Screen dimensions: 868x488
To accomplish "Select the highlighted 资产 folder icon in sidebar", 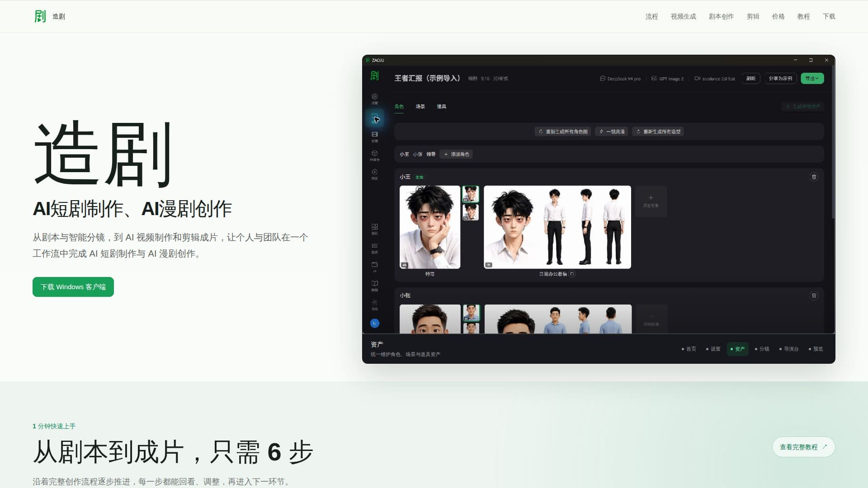I will (x=375, y=118).
